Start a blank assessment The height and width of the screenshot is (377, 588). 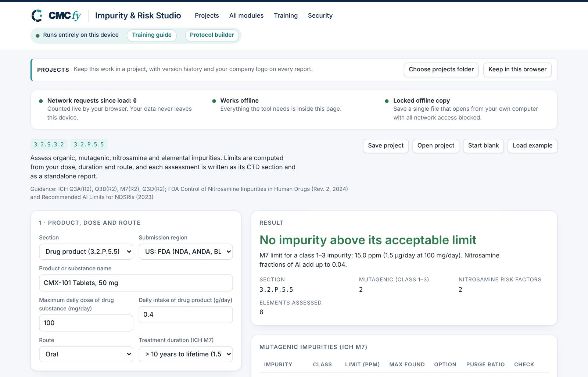click(x=483, y=146)
